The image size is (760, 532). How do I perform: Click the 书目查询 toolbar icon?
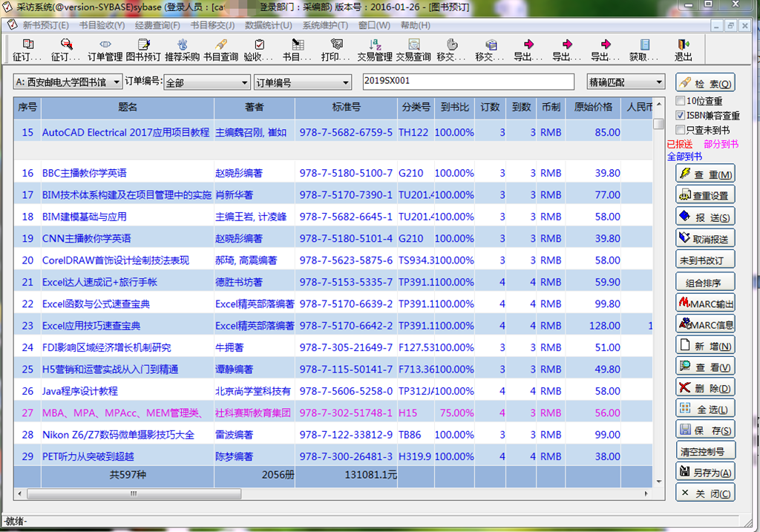click(x=220, y=50)
